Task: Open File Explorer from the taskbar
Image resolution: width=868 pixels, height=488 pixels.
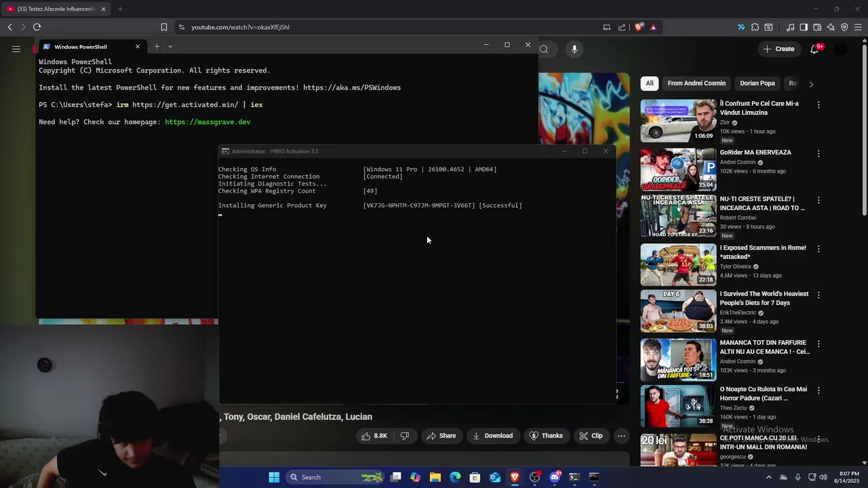Action: pyautogui.click(x=435, y=477)
